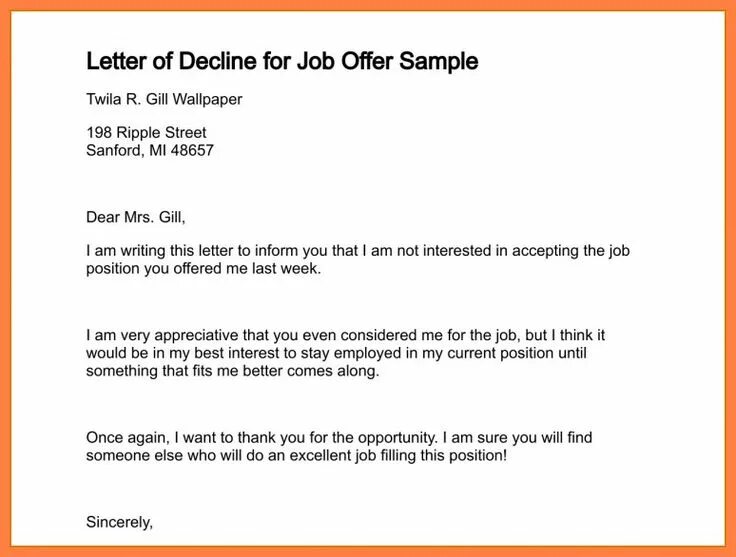736x557 pixels.
Task: Click the line 'position you offered me last week.'
Action: point(204,269)
